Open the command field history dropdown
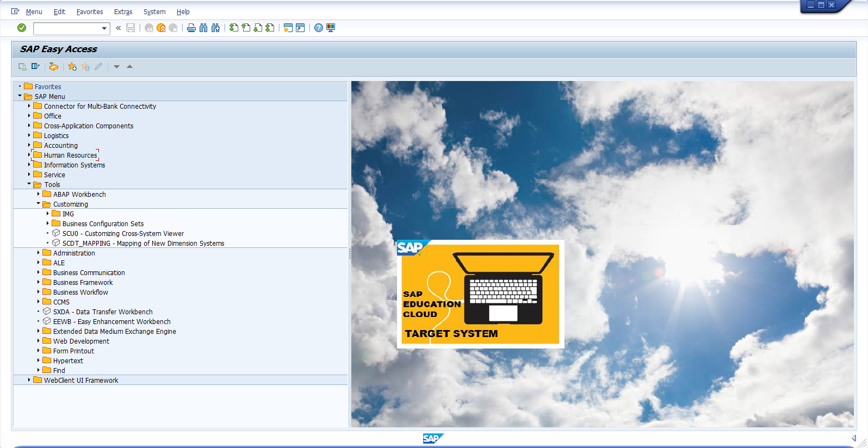This screenshot has height=448, width=868. (x=104, y=28)
